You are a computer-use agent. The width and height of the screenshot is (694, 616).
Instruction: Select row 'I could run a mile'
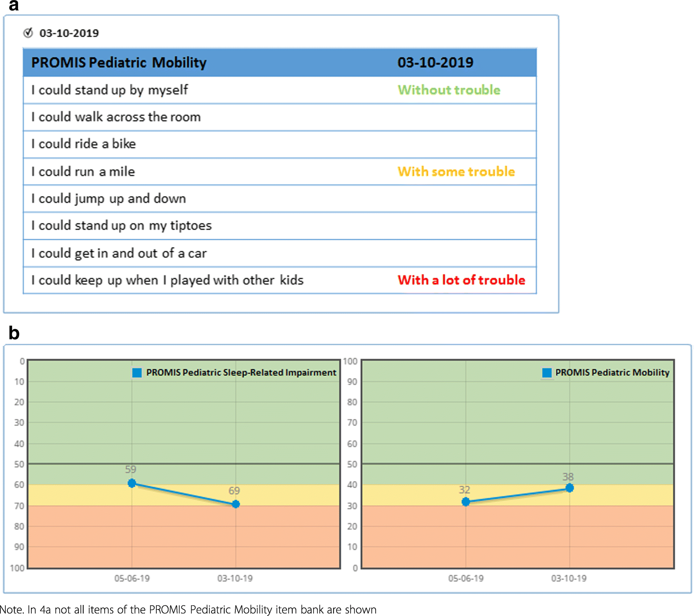pyautogui.click(x=280, y=171)
